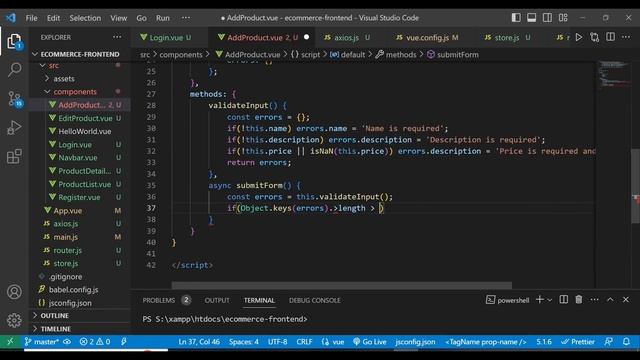
Task: Toggle secondary side bar layout icon
Action: pyautogui.click(x=547, y=18)
